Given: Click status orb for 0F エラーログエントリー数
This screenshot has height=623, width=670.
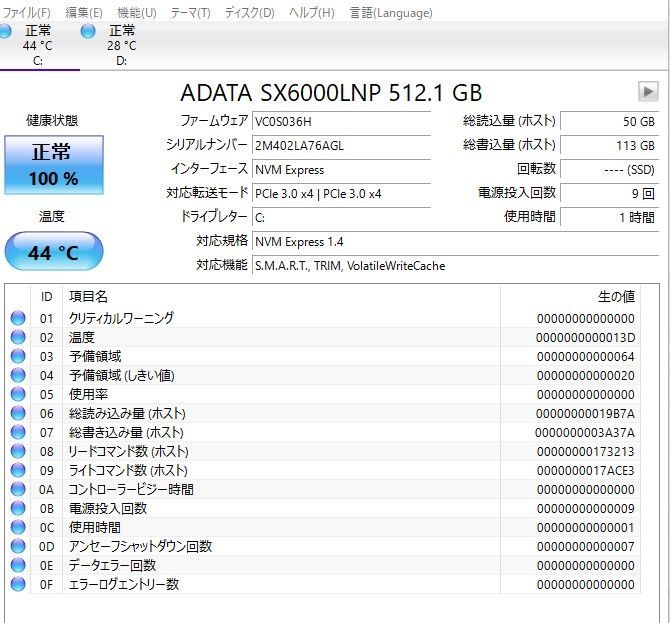Looking at the screenshot, I should coord(18,584).
